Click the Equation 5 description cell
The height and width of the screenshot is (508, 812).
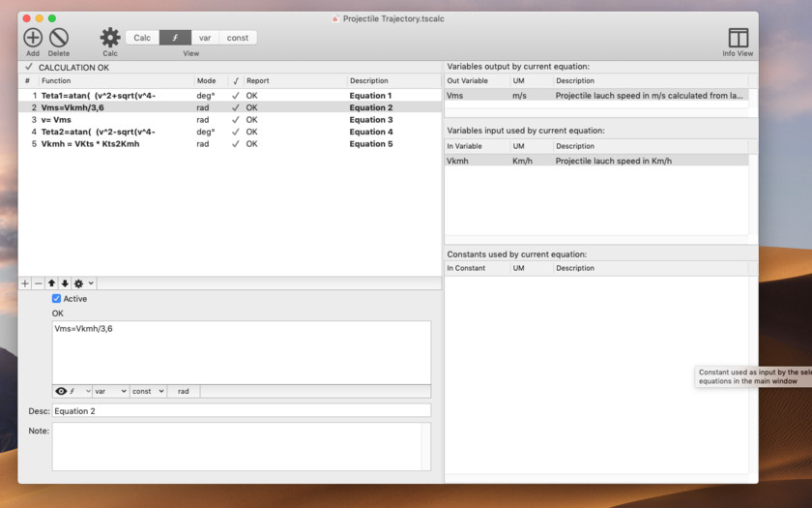pos(371,143)
